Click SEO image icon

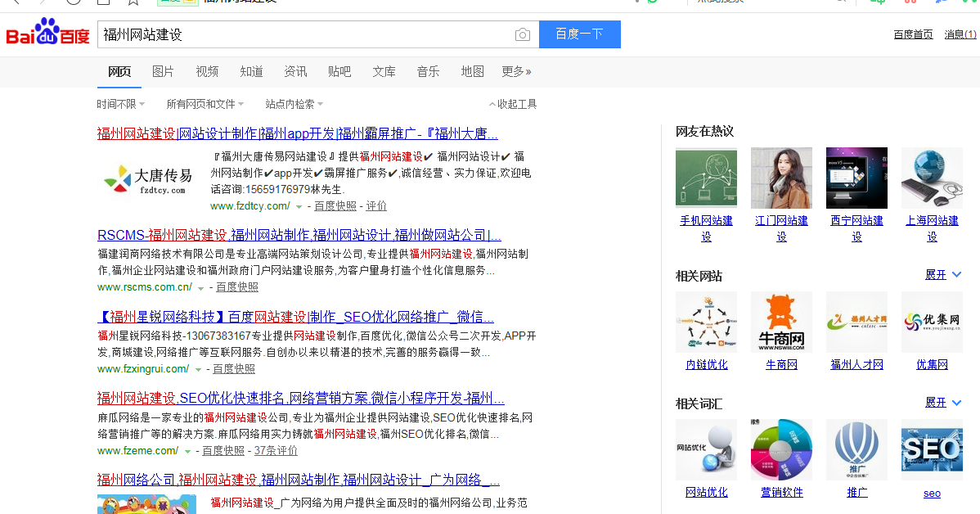click(932, 449)
